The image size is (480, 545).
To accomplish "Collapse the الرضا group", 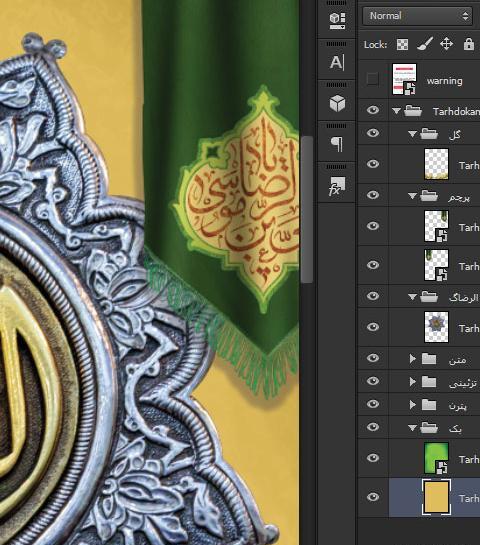I will coord(412,297).
